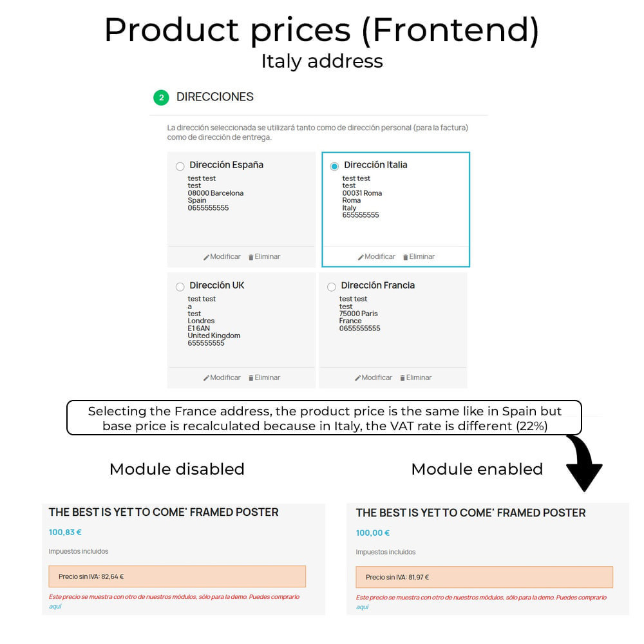
Task: Click trash icon in Dirección España card
Action: [251, 257]
